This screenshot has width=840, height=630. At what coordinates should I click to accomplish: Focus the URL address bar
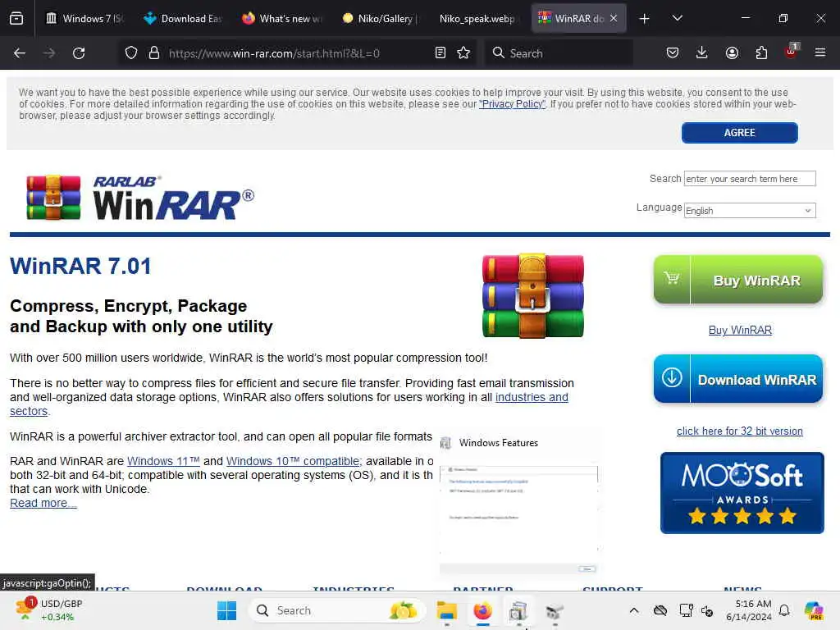297,53
